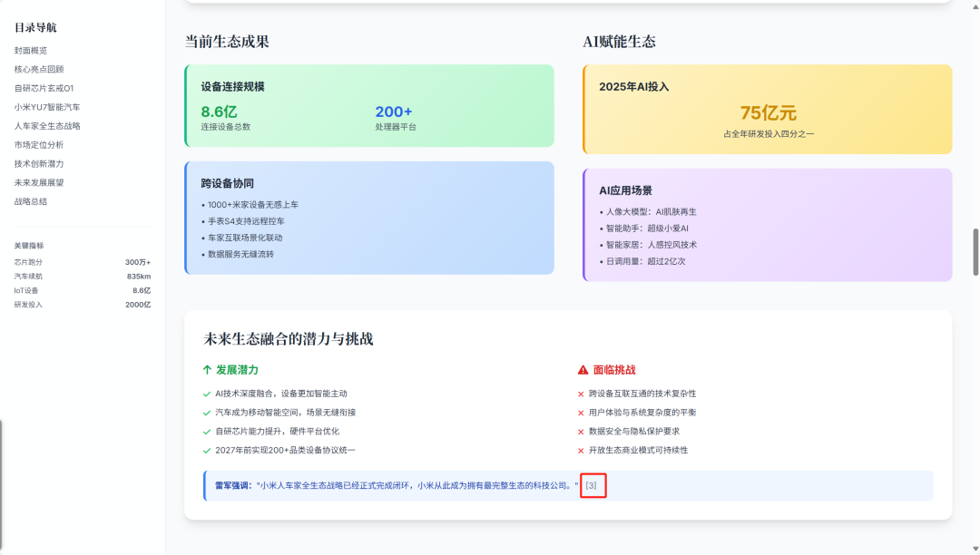Click the 设备连接规模 card title

[232, 87]
